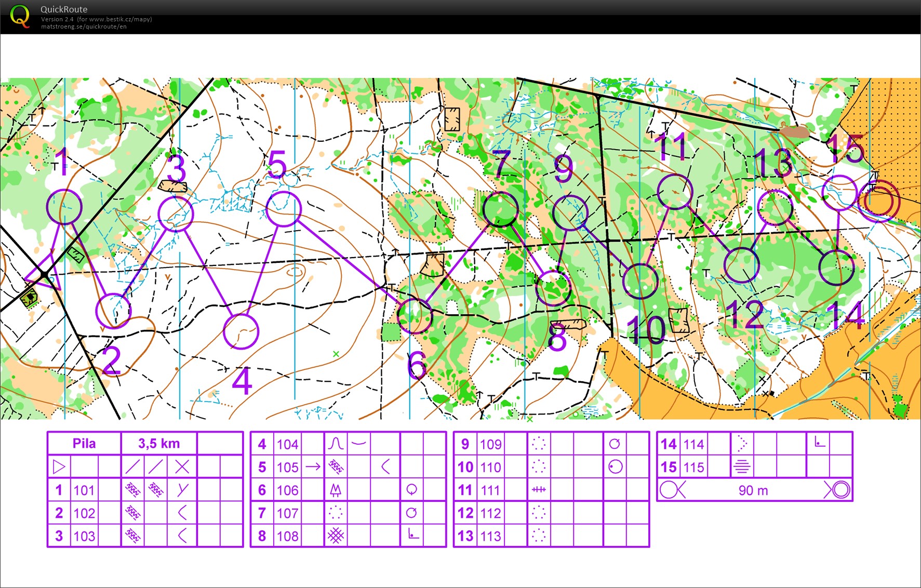This screenshot has width=921, height=588.
Task: Click the 3,5 km course length cell
Action: [159, 444]
